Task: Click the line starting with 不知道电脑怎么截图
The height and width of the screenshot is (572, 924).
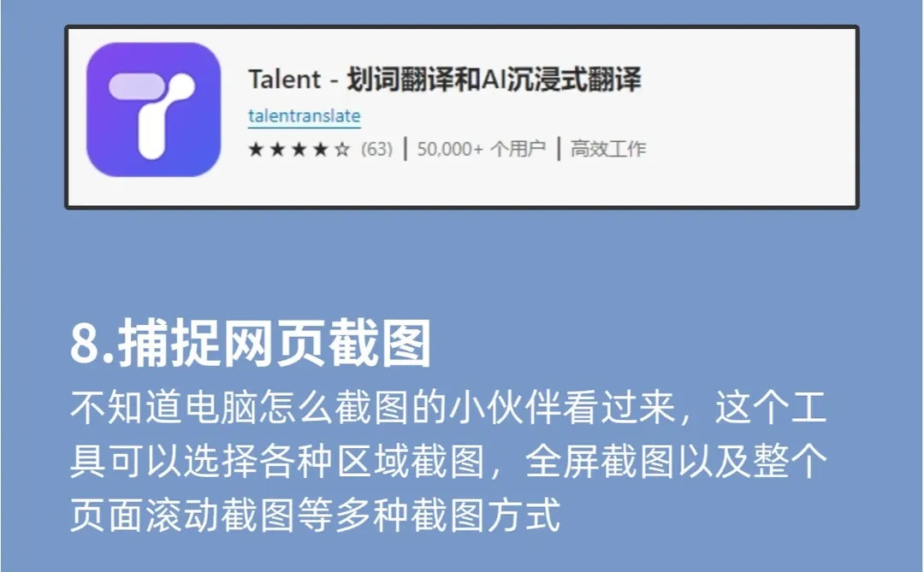Action: pyautogui.click(x=447, y=407)
